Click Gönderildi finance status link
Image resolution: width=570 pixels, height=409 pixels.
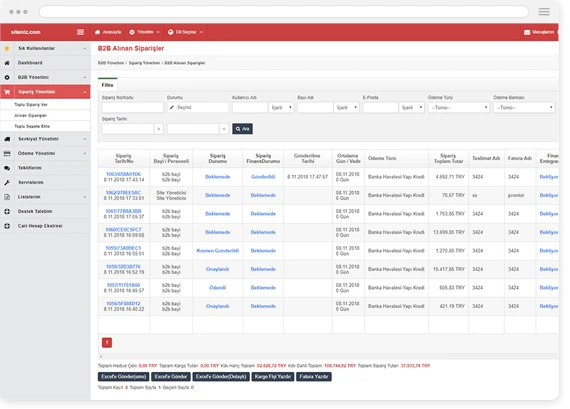pos(263,177)
